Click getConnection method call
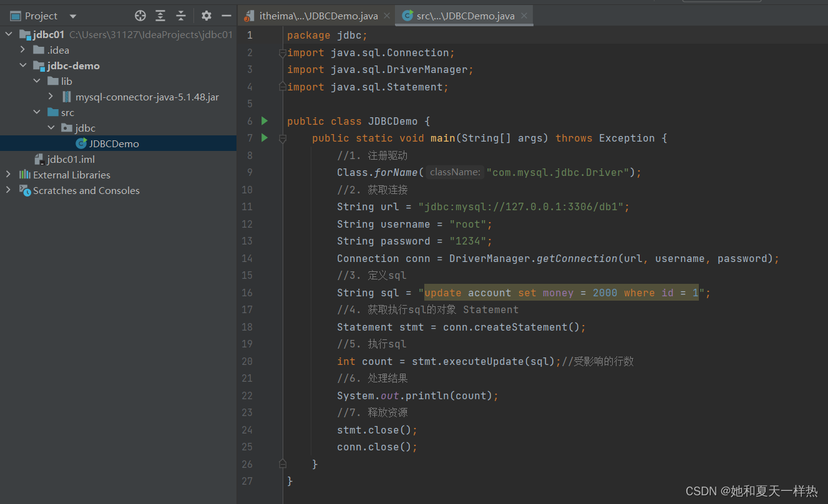Viewport: 828px width, 504px height. tap(577, 258)
